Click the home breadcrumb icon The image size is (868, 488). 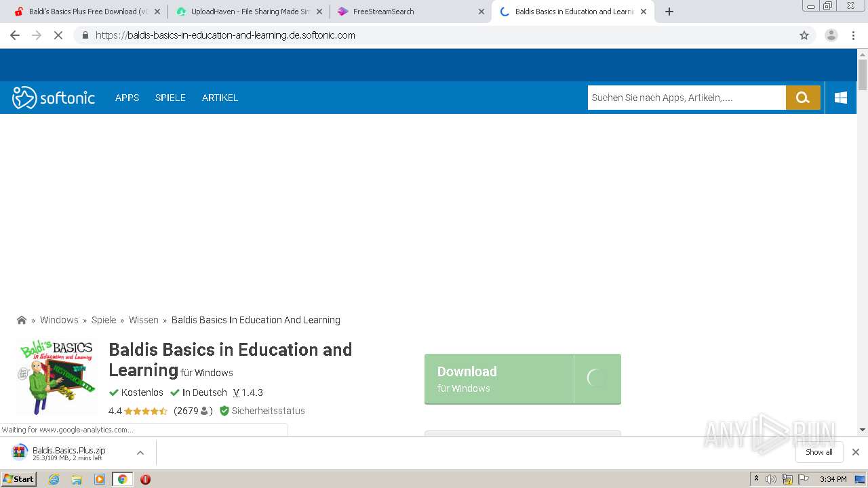[22, 320]
